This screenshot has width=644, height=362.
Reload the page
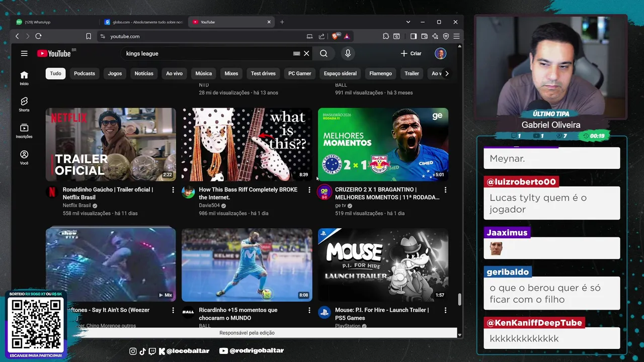tap(38, 36)
